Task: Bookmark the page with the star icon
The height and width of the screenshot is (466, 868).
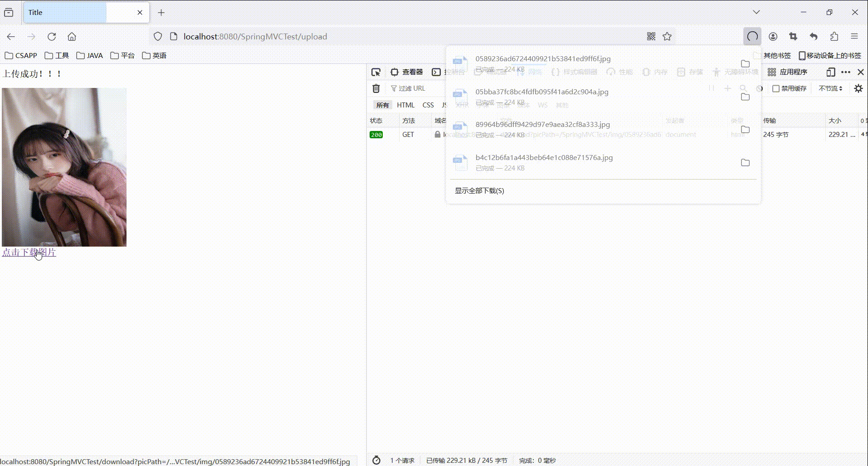Action: click(x=667, y=36)
